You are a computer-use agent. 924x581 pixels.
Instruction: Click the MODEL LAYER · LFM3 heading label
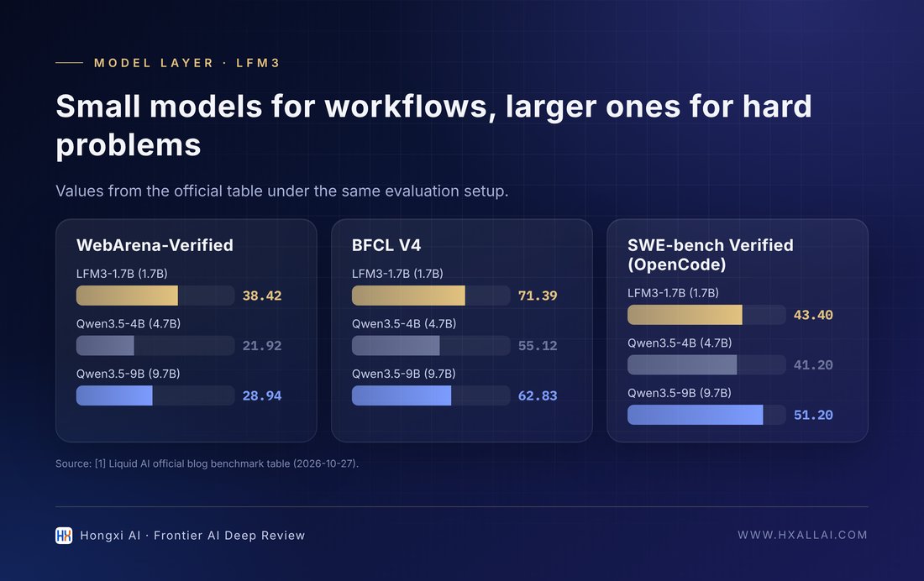186,63
